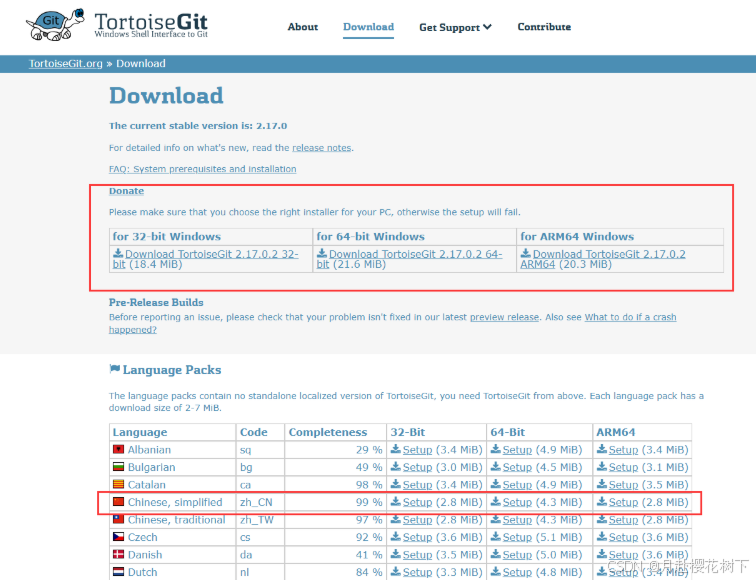Image resolution: width=756 pixels, height=580 pixels.
Task: Click the Danish flag icon
Action: (118, 554)
